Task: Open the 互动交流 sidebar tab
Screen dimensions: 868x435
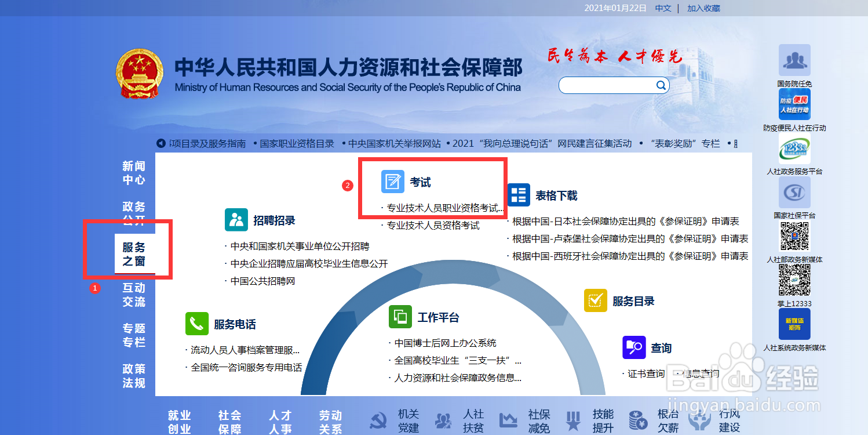Action: [x=134, y=295]
